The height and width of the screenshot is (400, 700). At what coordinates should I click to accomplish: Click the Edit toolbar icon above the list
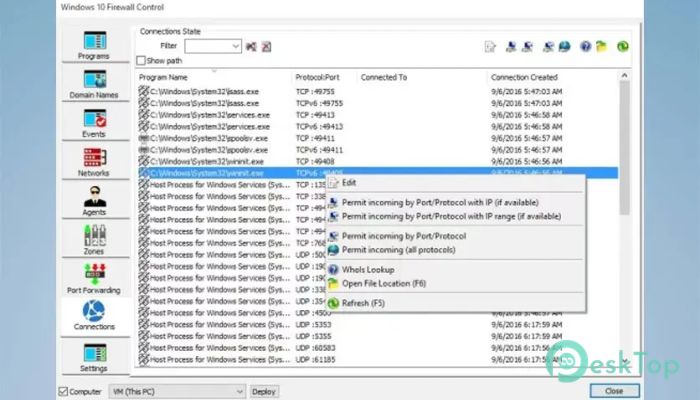coord(490,46)
